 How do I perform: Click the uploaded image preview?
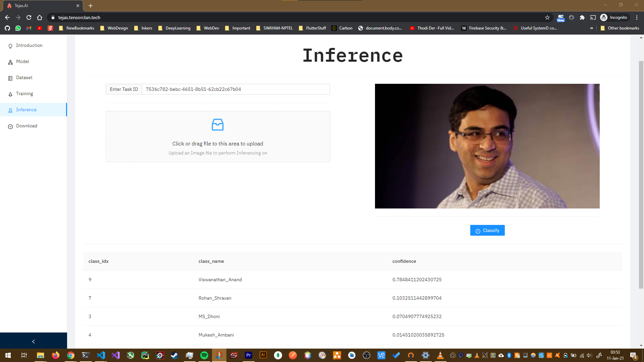tap(487, 146)
